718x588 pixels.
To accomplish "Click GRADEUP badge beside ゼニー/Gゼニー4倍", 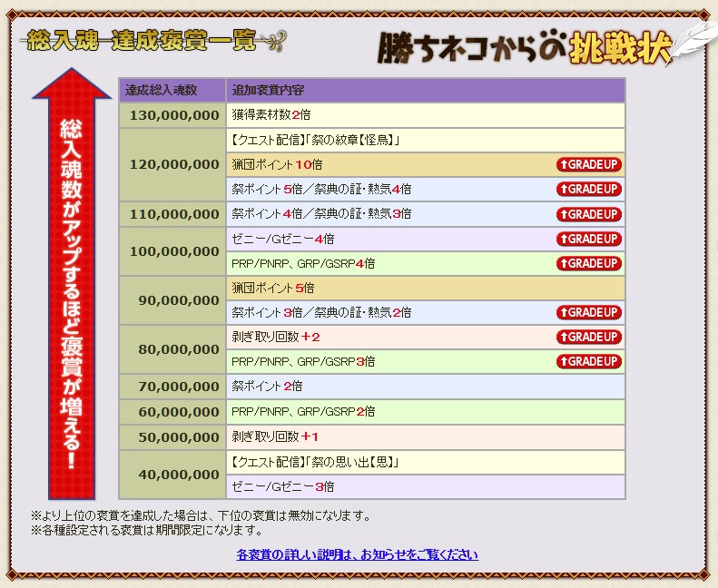I will (x=589, y=239).
